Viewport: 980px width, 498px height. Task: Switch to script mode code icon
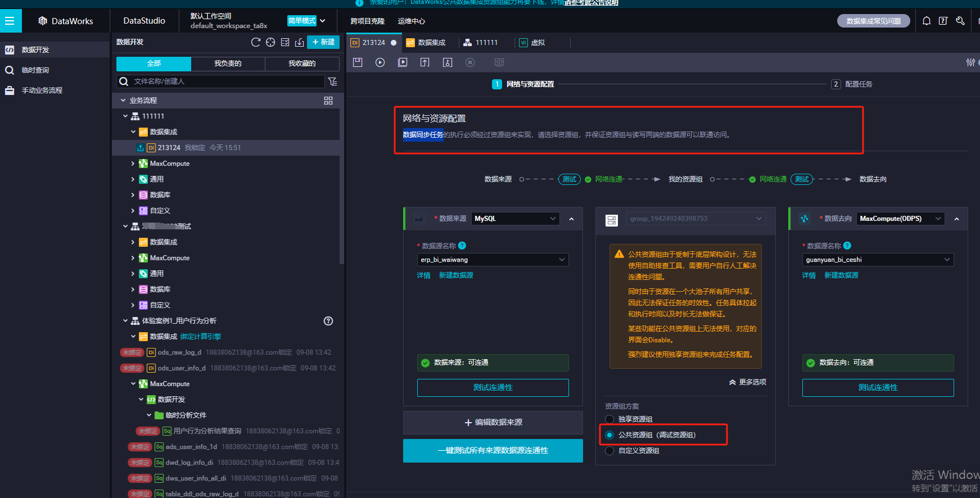(499, 62)
